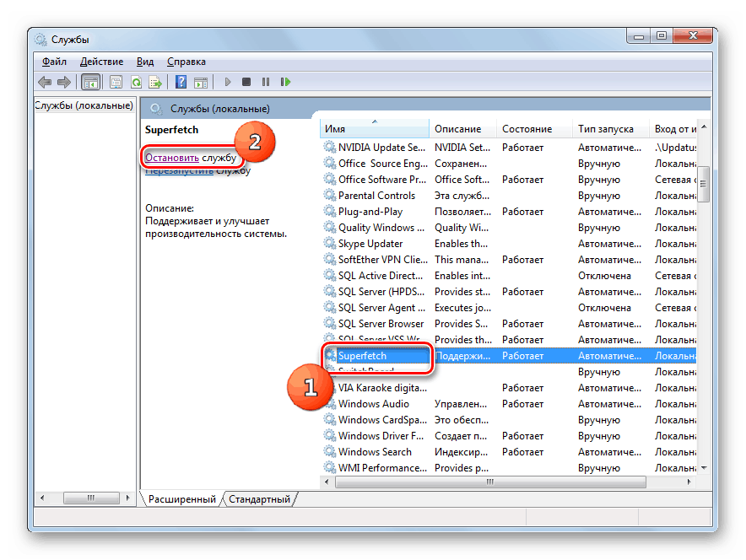
Task: Sort by the Описание column header
Action: [463, 129]
